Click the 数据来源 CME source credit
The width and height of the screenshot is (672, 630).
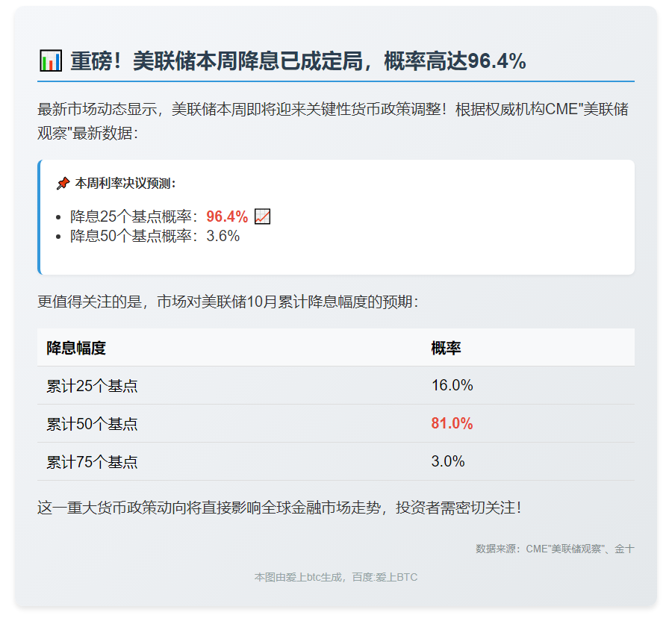coord(555,549)
